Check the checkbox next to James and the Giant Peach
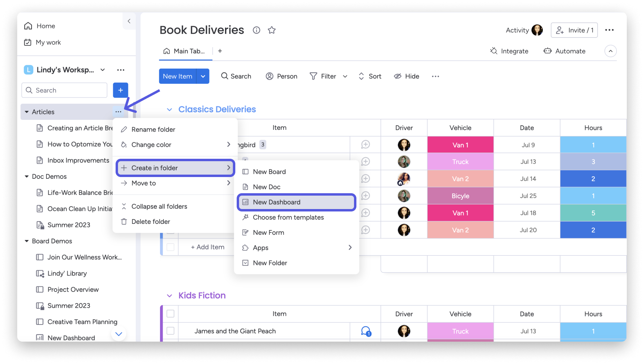644x363 pixels. point(170,331)
